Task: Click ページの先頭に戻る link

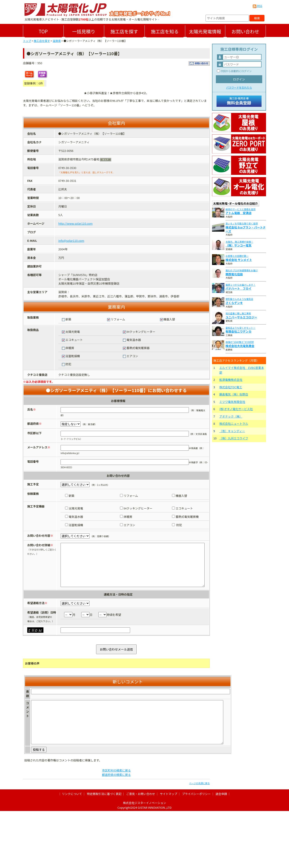Action: pyautogui.click(x=199, y=783)
